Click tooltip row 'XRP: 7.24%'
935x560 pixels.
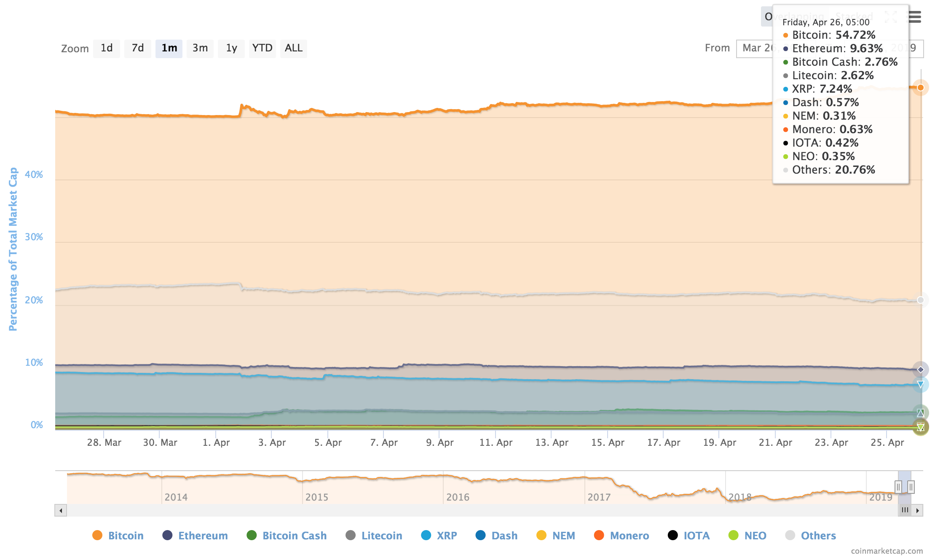[817, 89]
